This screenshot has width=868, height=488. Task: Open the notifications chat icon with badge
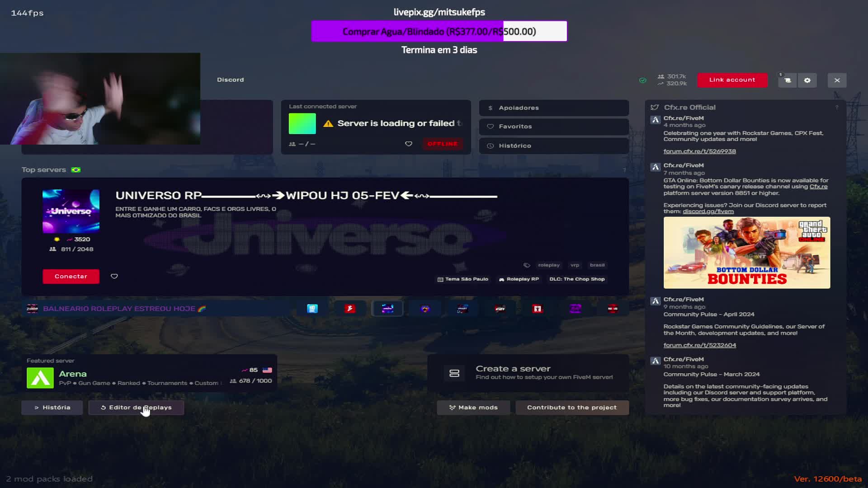pyautogui.click(x=788, y=80)
